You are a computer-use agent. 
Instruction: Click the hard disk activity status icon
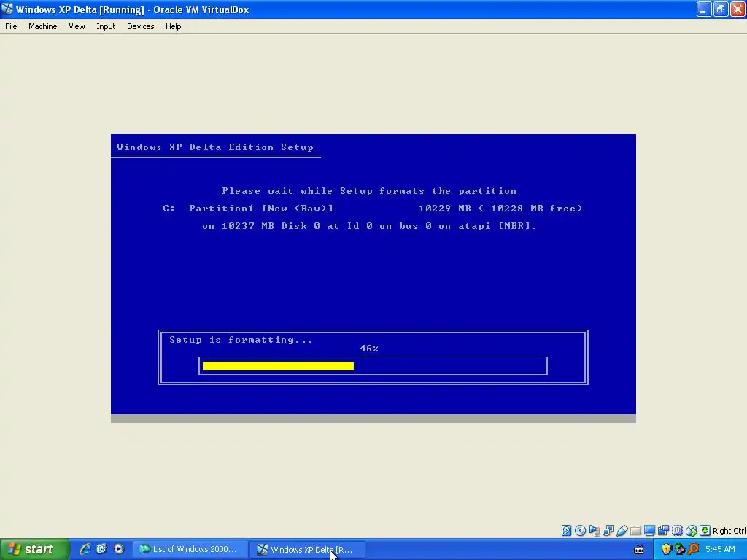coord(566,531)
